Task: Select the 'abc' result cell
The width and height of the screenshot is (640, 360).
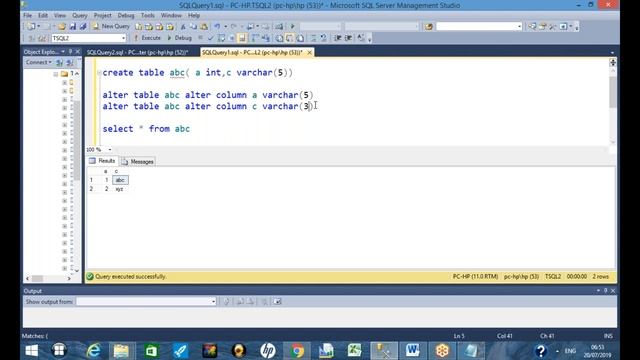Action: pyautogui.click(x=120, y=180)
